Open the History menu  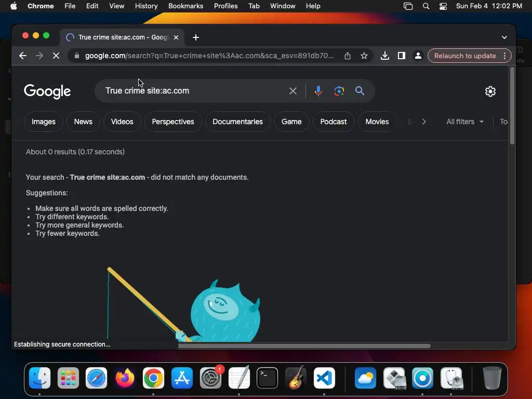pos(146,6)
